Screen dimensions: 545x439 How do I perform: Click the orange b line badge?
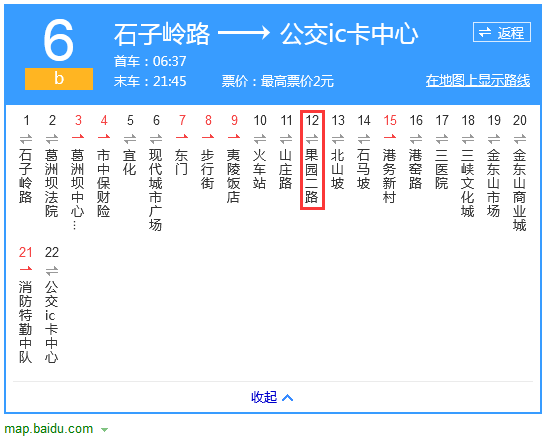click(59, 79)
